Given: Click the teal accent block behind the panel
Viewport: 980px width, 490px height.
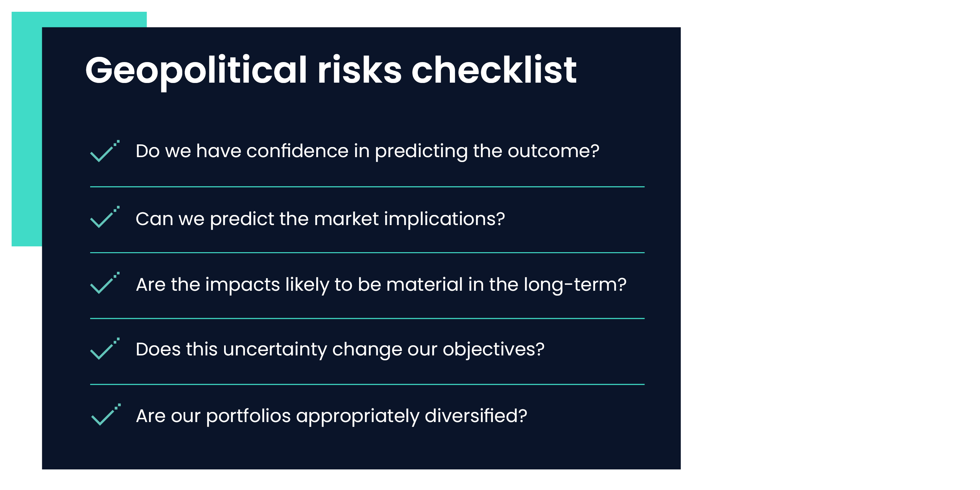Looking at the screenshot, I should click(x=27, y=129).
